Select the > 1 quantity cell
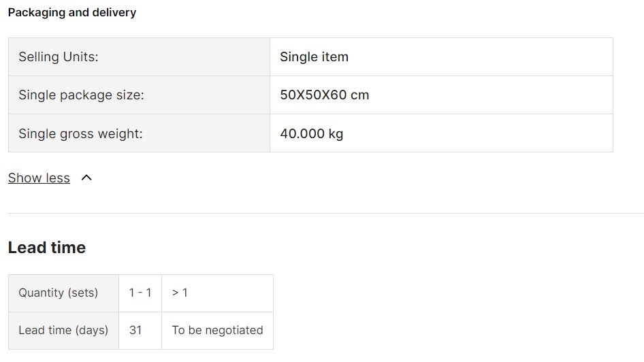The image size is (644, 362). coord(217,293)
